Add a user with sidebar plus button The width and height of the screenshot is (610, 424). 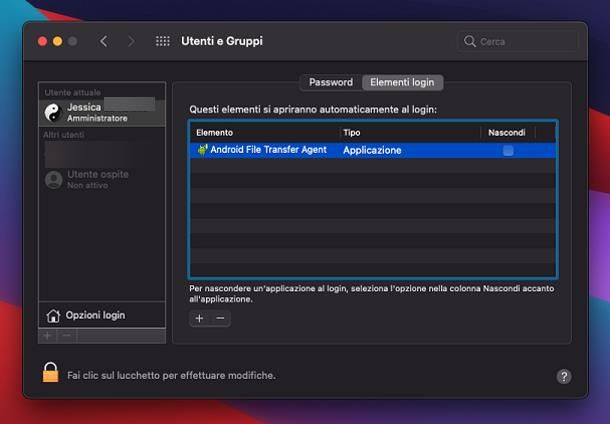pos(47,336)
